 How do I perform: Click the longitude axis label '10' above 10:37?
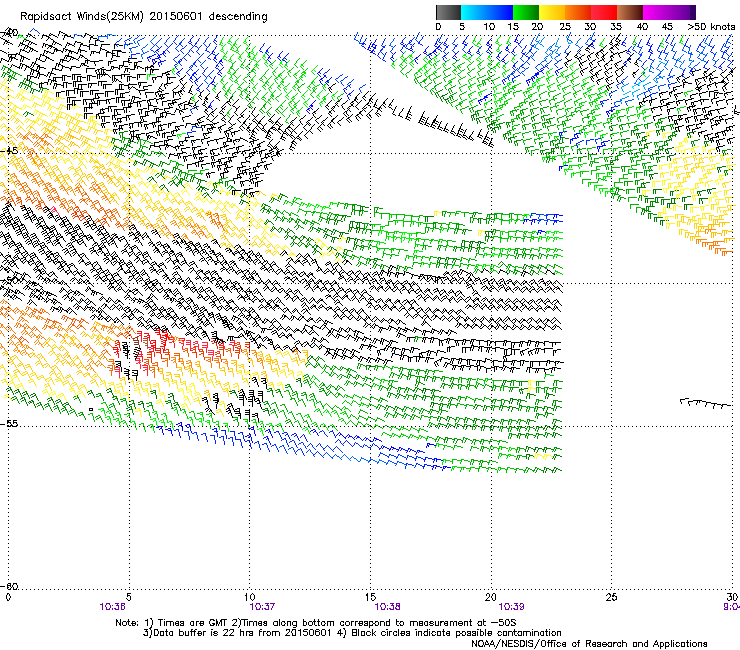[250, 597]
